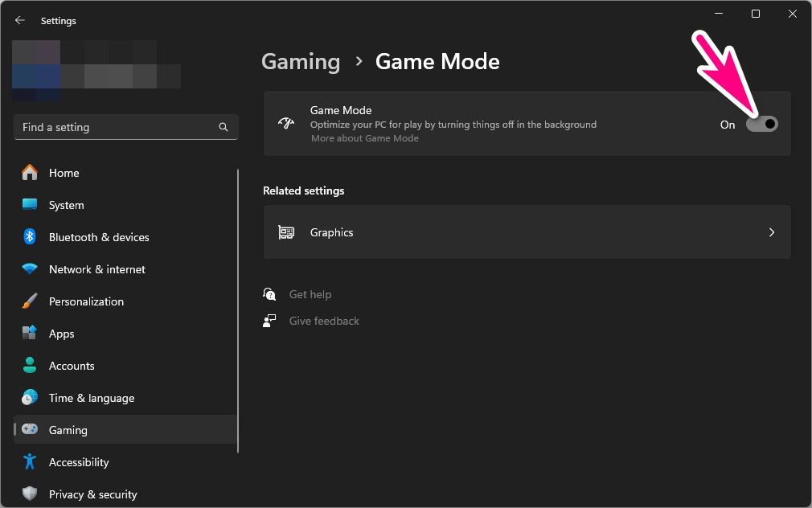Click the More about Game Mode link
The image size is (812, 508).
365,138
